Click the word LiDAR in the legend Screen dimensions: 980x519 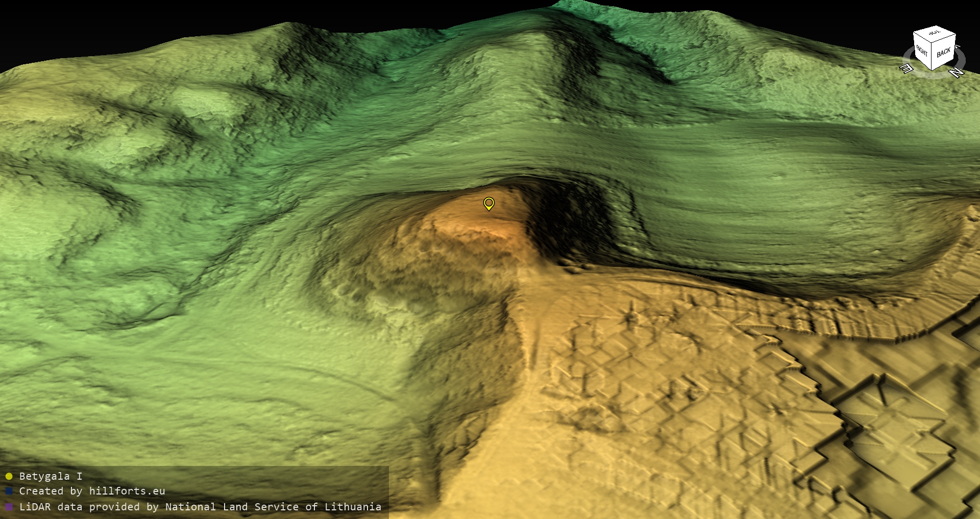click(x=35, y=507)
